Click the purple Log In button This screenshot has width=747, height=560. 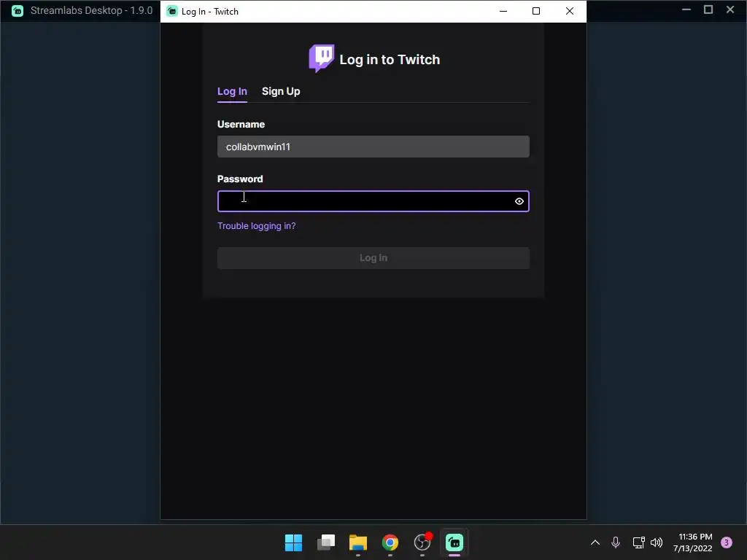tap(373, 257)
